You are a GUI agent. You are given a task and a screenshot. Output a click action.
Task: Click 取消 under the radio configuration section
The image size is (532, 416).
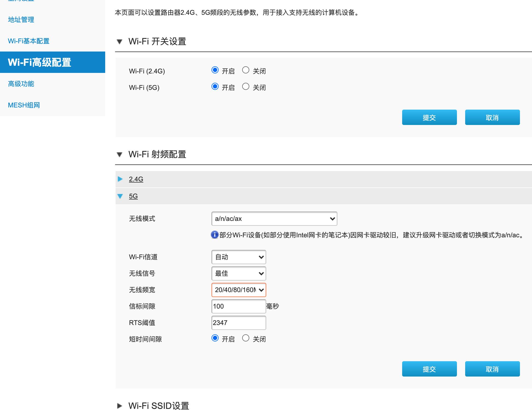point(492,369)
